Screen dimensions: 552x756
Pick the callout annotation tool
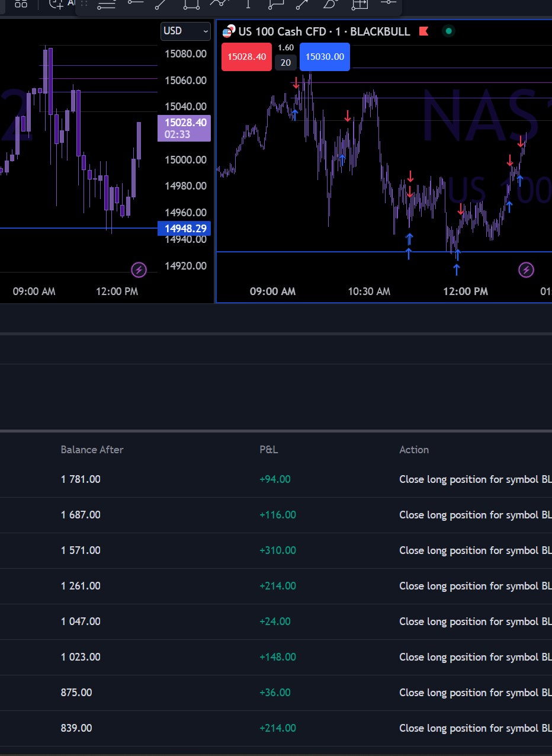click(275, 4)
